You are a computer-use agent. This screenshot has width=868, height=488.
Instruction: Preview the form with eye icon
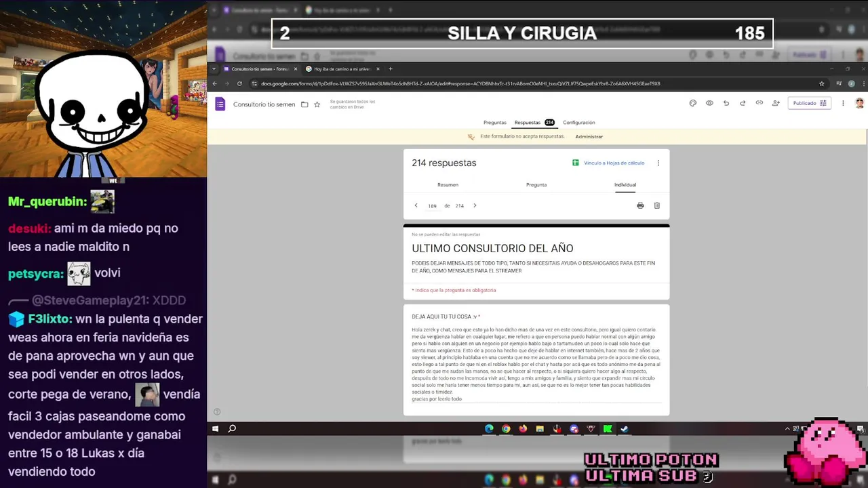pyautogui.click(x=709, y=103)
